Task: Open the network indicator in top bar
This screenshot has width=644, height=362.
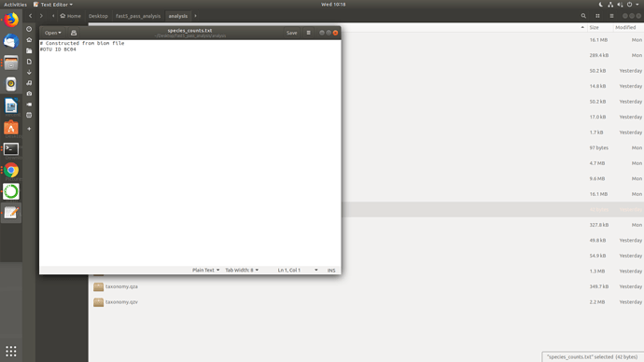Action: click(x=610, y=5)
